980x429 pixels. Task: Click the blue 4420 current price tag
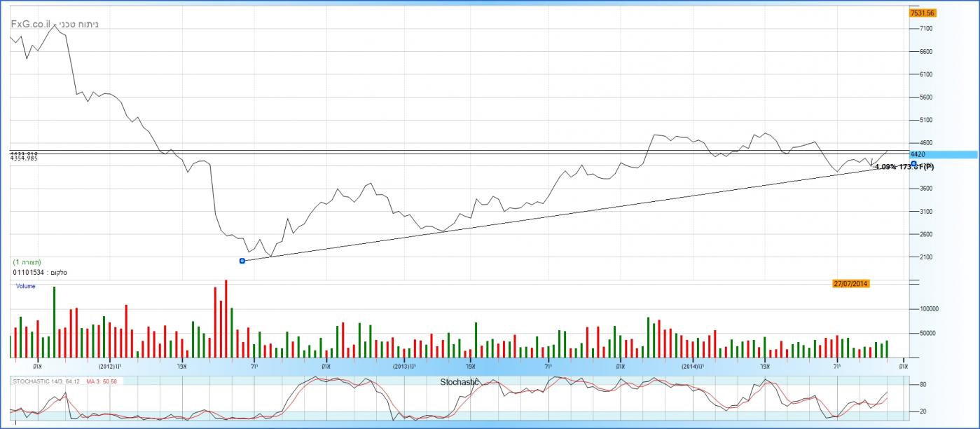click(918, 154)
